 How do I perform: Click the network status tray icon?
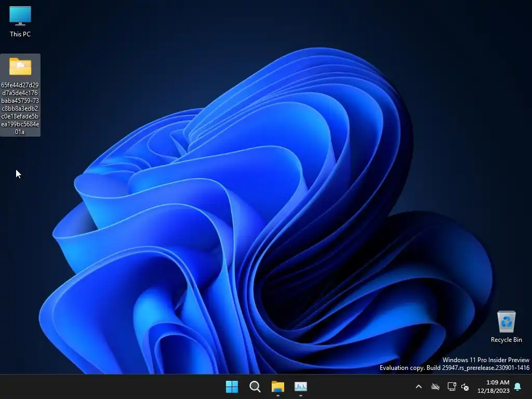click(x=451, y=387)
